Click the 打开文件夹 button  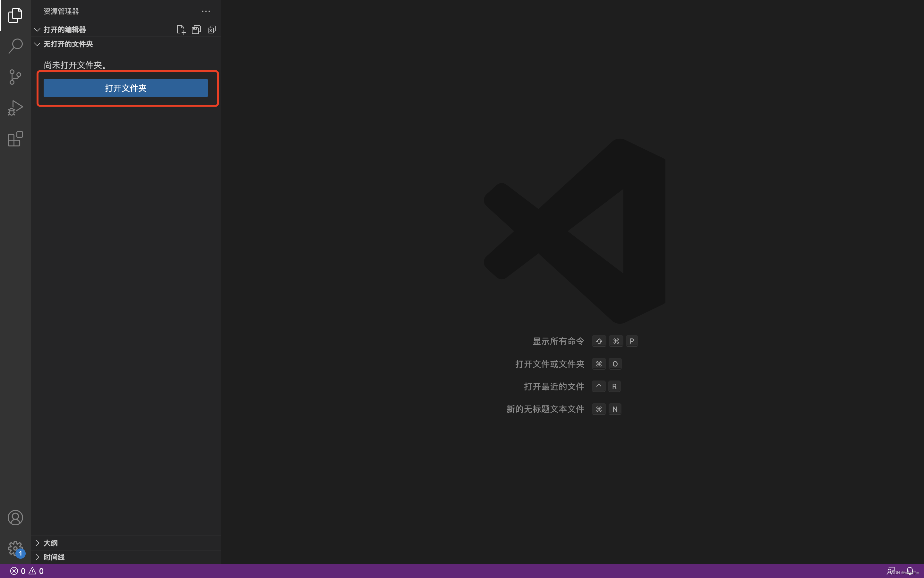(x=126, y=88)
